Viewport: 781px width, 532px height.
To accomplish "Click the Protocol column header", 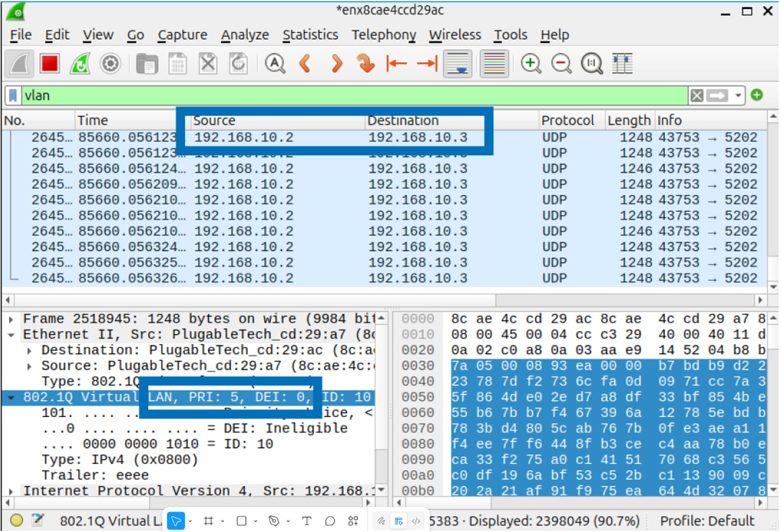I will click(x=567, y=120).
